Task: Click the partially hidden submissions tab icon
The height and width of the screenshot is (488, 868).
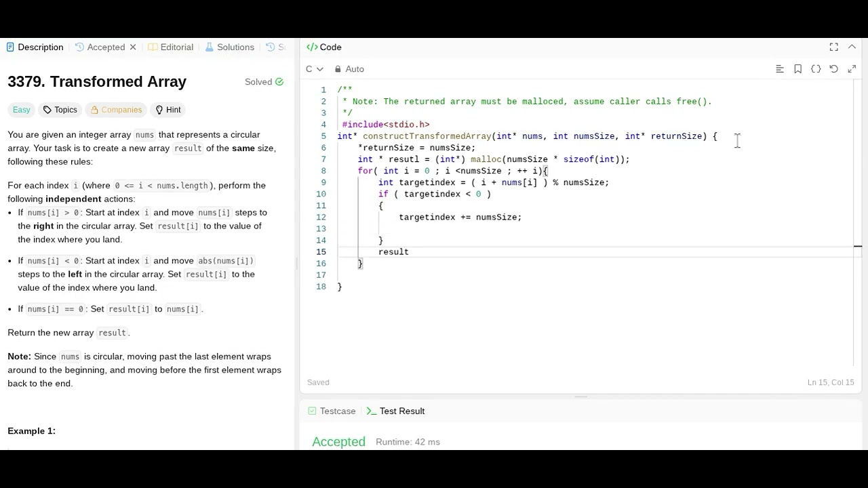Action: coord(271,47)
